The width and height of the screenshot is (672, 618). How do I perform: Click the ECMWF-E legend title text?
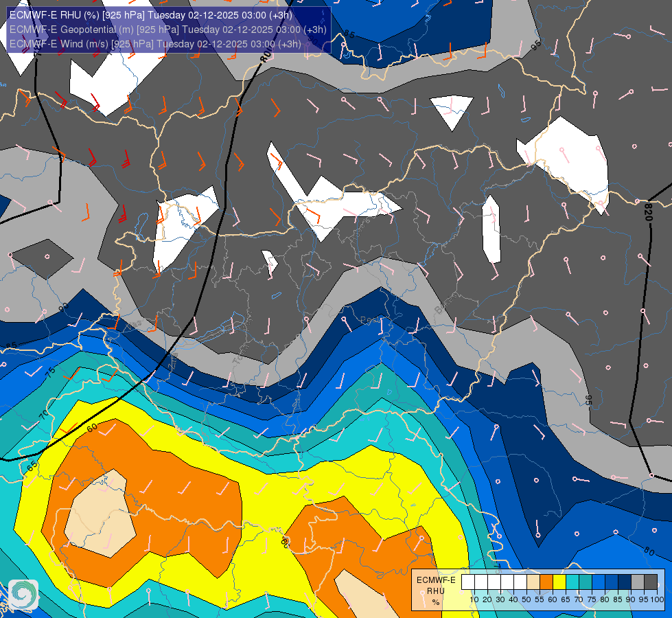[436, 580]
